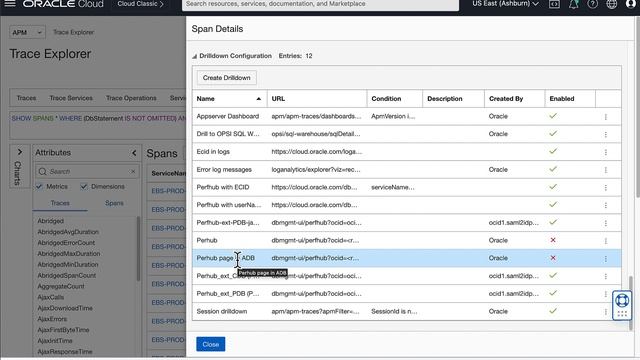This screenshot has height=360, width=640.
Task: Open actions menu for Perfhub with userNa row
Action: [x=606, y=205]
